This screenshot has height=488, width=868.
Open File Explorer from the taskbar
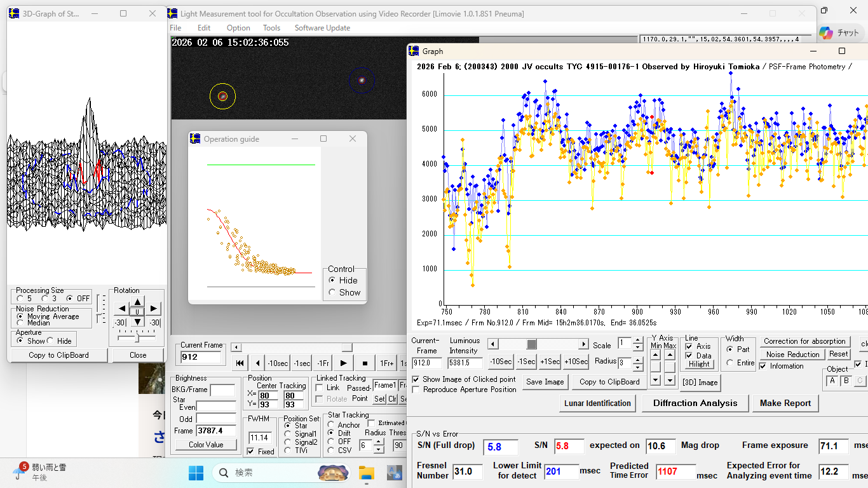(x=366, y=473)
